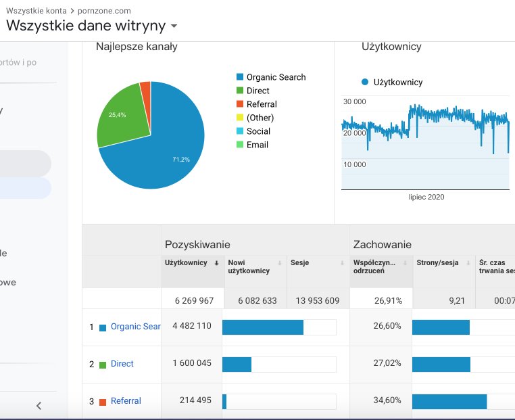Sort table by the Użytkownicy column arrow
The height and width of the screenshot is (420, 515).
point(216,263)
